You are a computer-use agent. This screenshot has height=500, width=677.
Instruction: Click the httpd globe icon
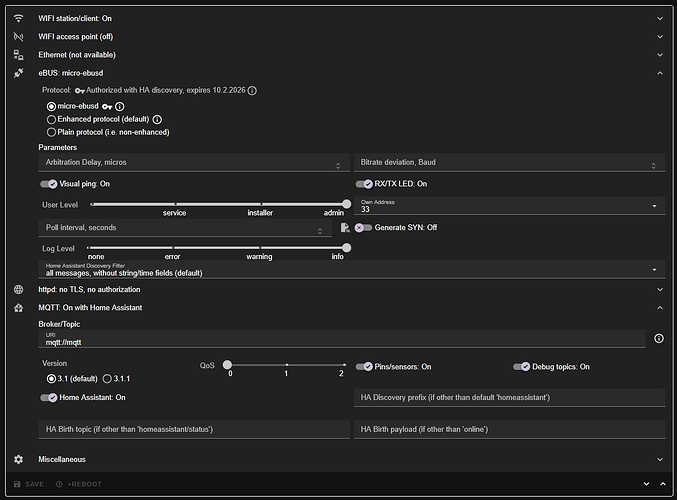[18, 289]
